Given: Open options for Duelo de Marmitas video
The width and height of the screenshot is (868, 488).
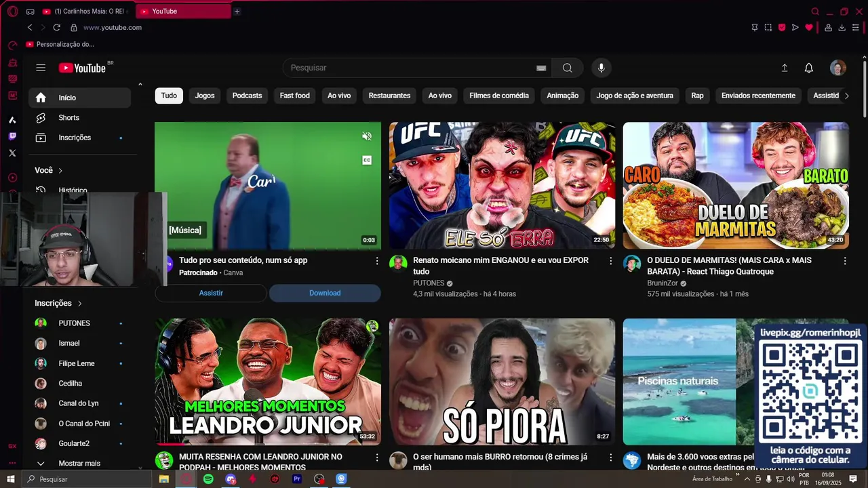Looking at the screenshot, I should (x=845, y=261).
